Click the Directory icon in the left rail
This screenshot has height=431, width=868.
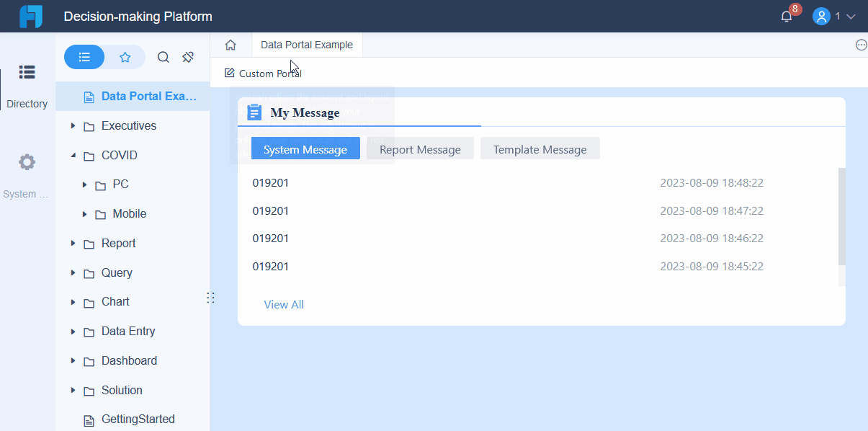27,72
